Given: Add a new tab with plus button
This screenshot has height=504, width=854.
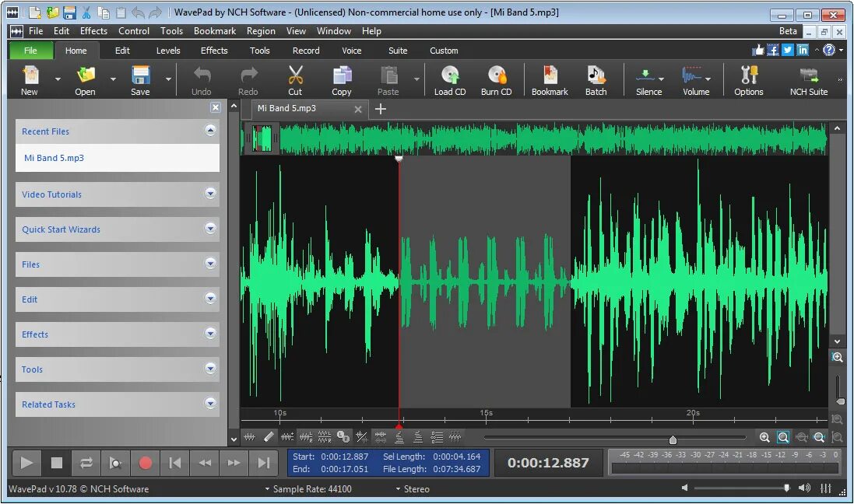Looking at the screenshot, I should coord(381,109).
